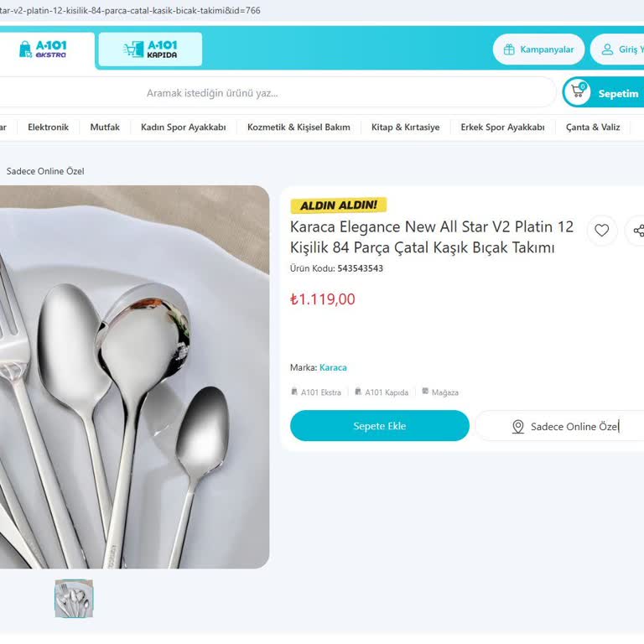
Task: Open the Mutfak category menu
Action: tap(105, 127)
